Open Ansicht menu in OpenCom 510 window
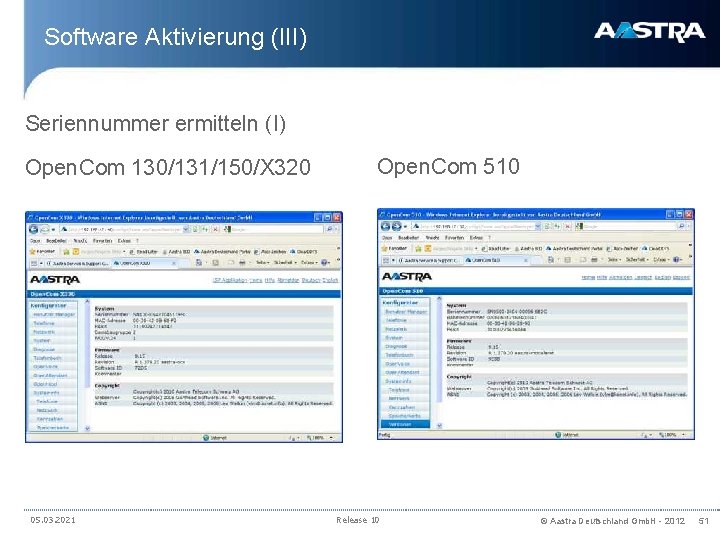 click(432, 238)
